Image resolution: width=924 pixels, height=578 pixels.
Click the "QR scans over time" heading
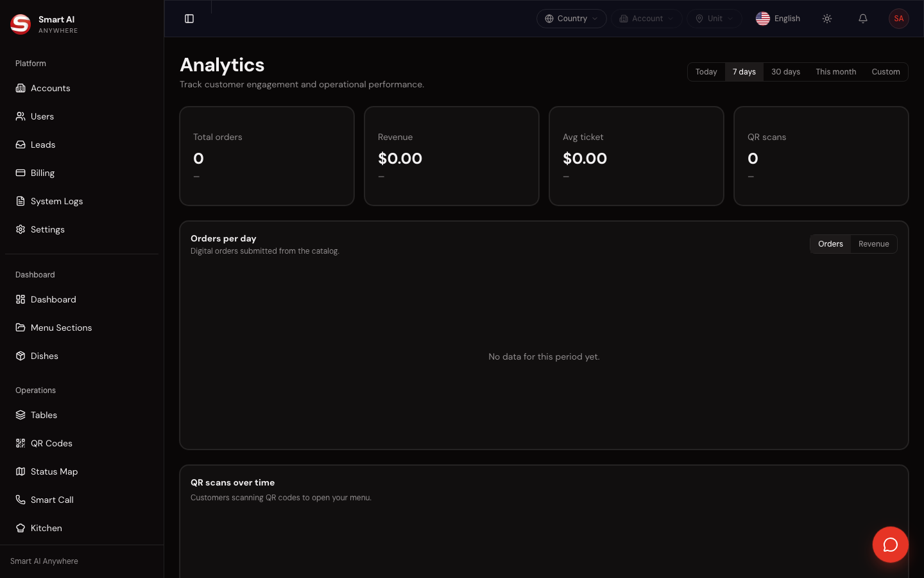[x=232, y=482]
